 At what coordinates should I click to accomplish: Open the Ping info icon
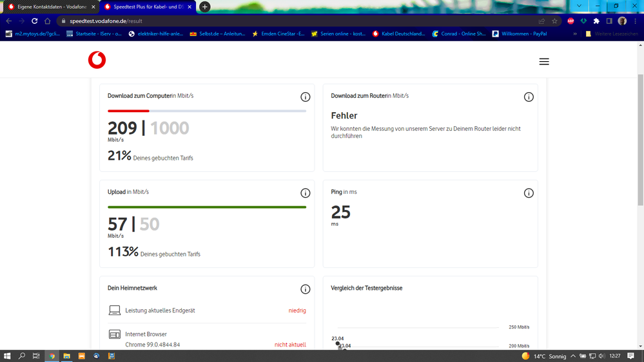tap(529, 193)
